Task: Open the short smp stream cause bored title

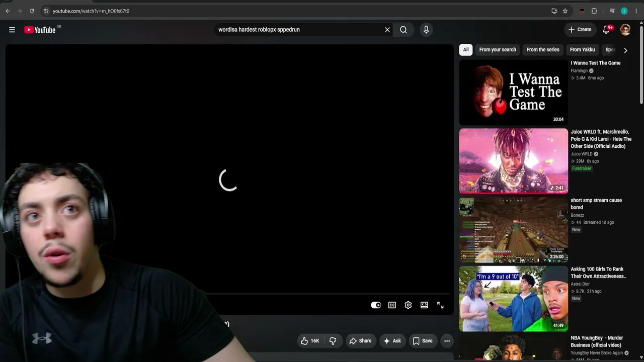Action: point(596,204)
